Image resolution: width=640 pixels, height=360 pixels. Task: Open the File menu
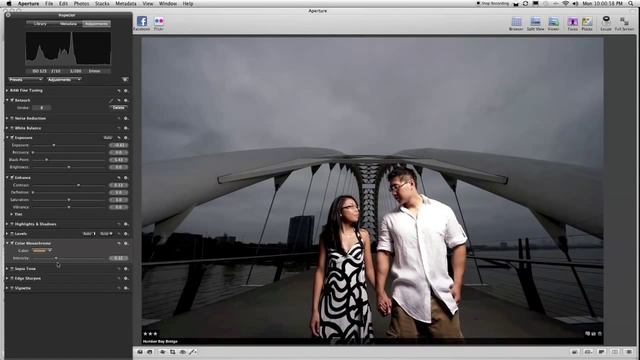click(x=49, y=3)
